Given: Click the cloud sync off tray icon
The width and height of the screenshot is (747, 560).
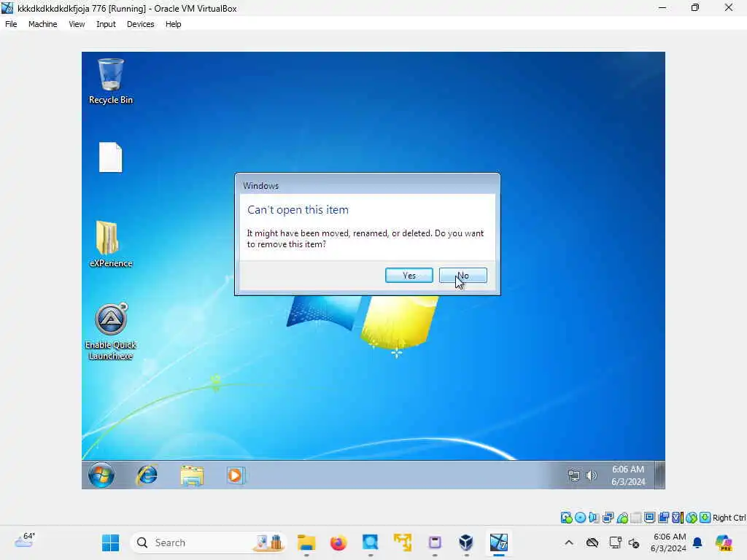Looking at the screenshot, I should [592, 542].
